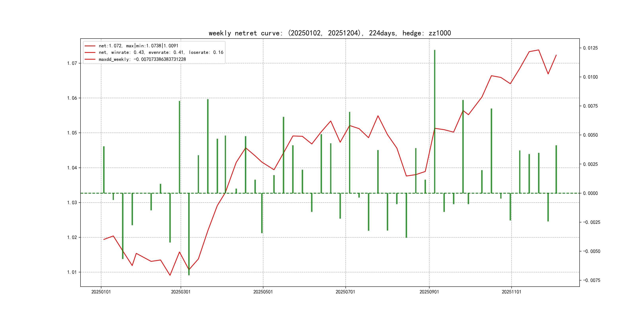The image size is (644, 322).
Task: Click the 1.01 left axis label
Action: tap(72, 272)
